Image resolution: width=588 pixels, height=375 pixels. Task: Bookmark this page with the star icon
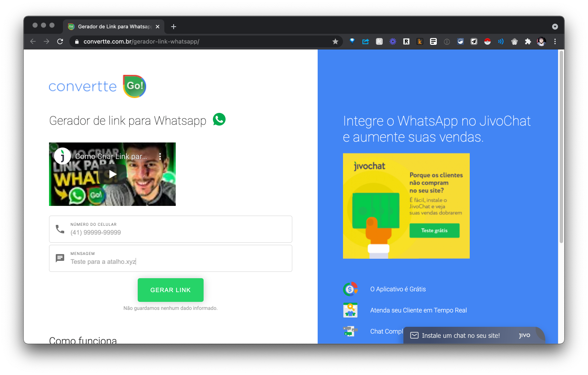(335, 41)
